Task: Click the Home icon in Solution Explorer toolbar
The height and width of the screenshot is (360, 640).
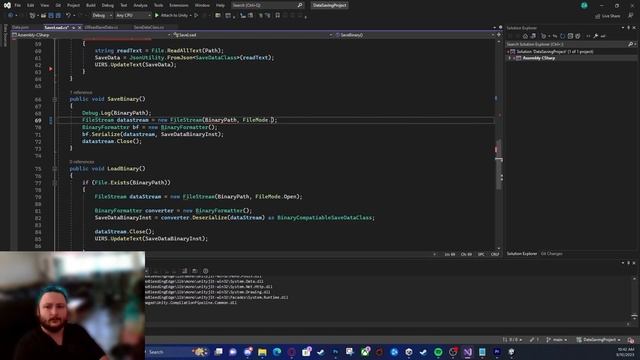Action: [x=525, y=36]
